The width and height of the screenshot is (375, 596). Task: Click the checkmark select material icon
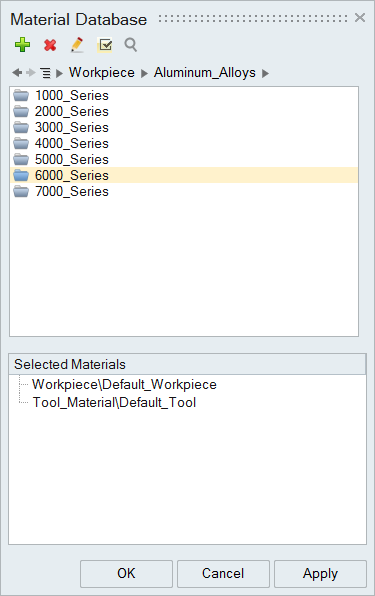point(104,45)
